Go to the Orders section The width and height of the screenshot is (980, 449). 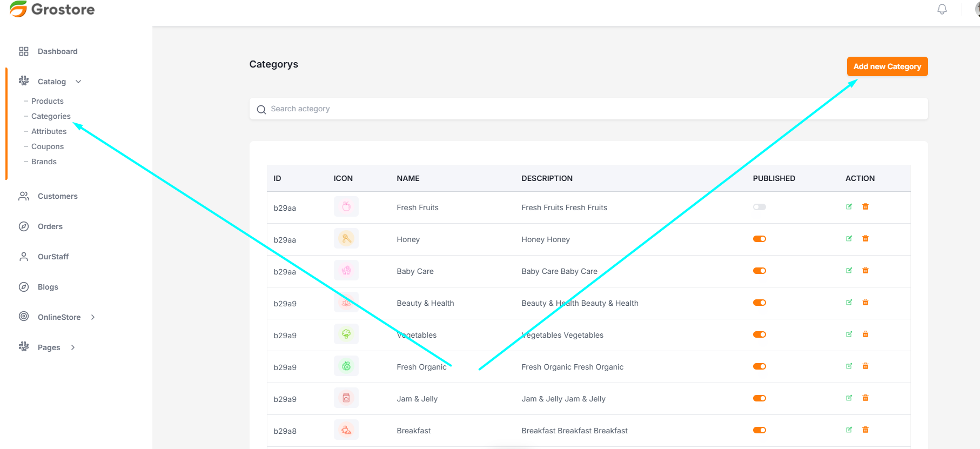click(x=50, y=226)
